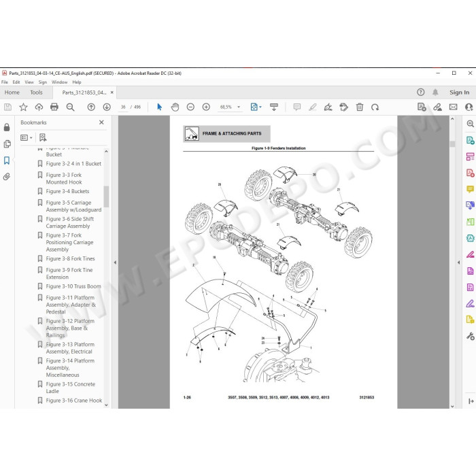This screenshot has height=476, width=476.
Task: Open the fit page options dropdown
Action: coord(256,107)
